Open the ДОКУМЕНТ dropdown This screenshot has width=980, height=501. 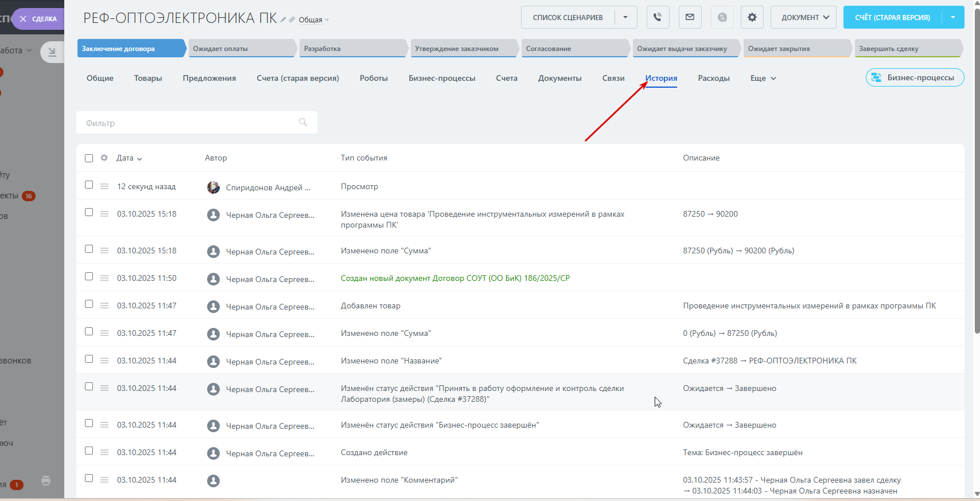(803, 17)
